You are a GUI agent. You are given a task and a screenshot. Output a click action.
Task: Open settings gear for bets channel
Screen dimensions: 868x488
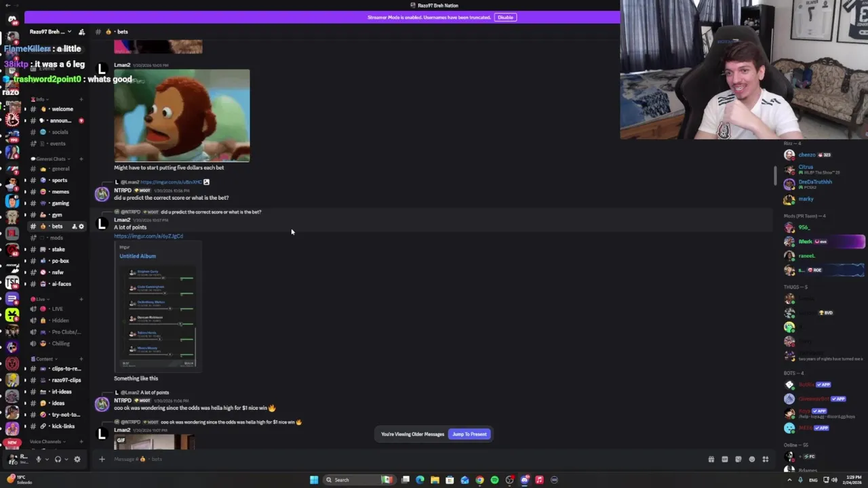[x=81, y=226]
